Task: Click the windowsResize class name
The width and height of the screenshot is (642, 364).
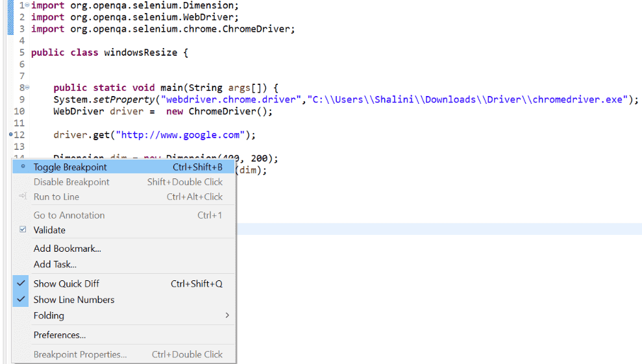Action: [x=140, y=53]
